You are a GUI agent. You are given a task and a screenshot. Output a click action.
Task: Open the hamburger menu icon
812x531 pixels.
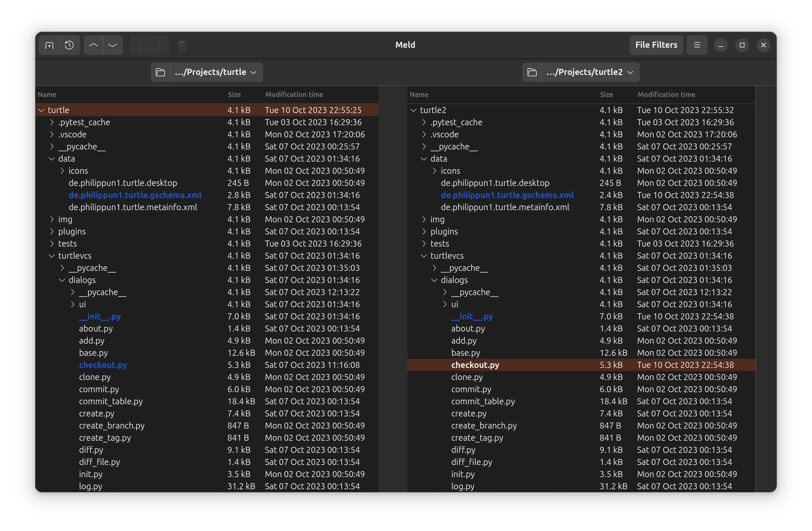click(x=697, y=45)
